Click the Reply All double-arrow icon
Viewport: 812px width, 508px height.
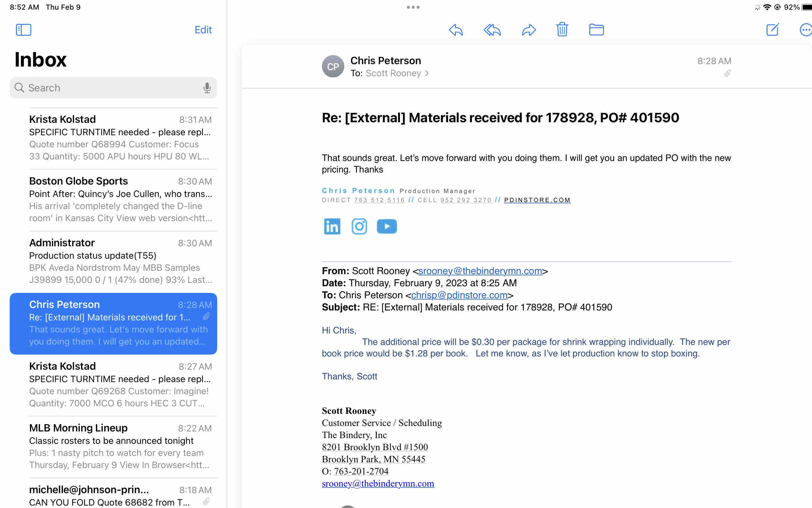(x=492, y=30)
